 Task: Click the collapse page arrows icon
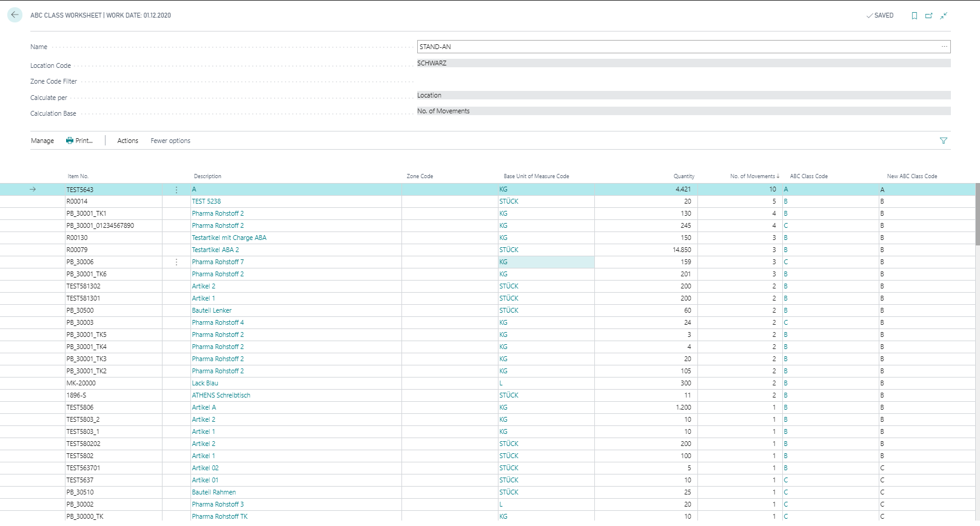pyautogui.click(x=944, y=16)
